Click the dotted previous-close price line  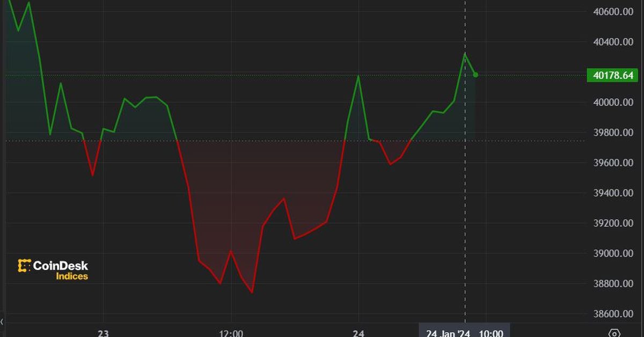(268, 140)
